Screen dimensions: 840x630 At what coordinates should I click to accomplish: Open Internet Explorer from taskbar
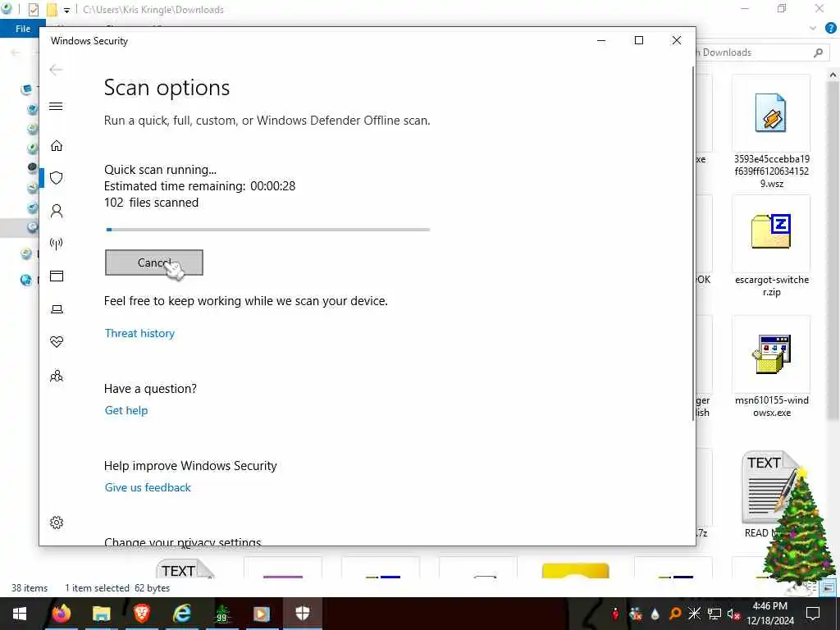pos(182,614)
